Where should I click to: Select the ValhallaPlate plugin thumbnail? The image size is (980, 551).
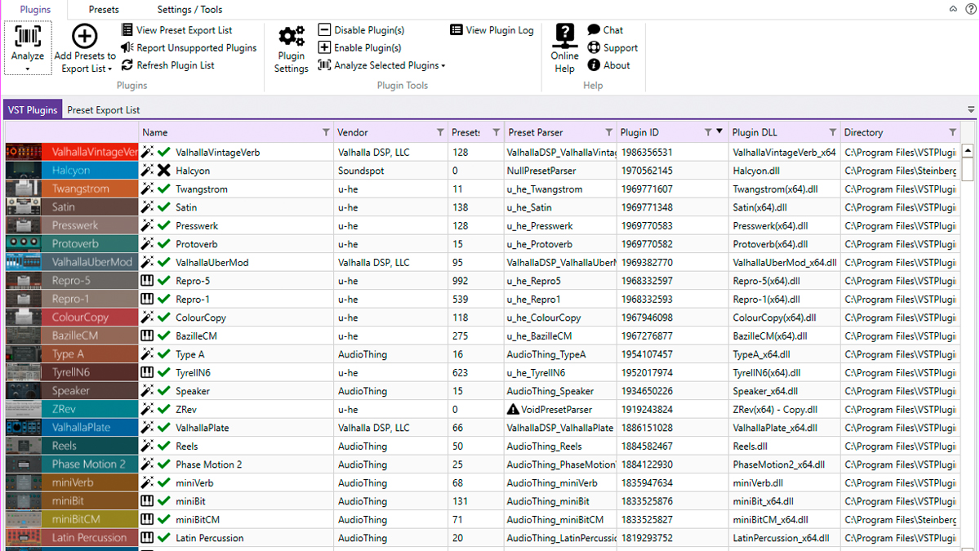pyautogui.click(x=72, y=428)
